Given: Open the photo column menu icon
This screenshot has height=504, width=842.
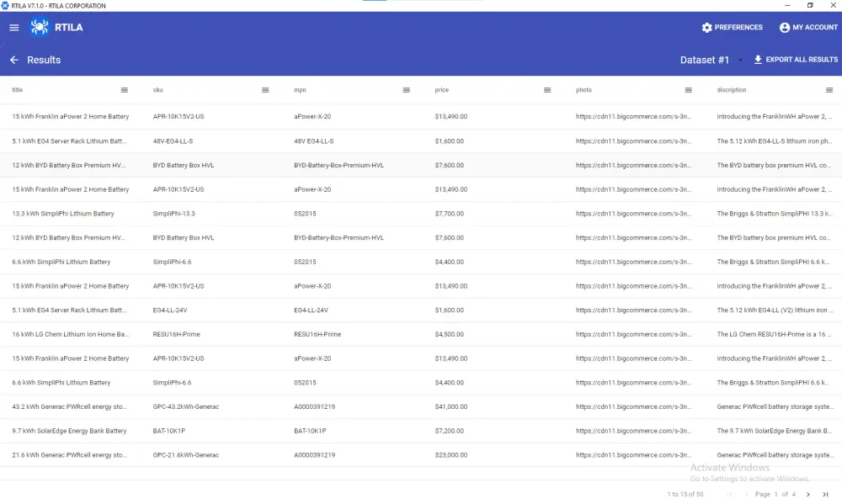Looking at the screenshot, I should [689, 90].
